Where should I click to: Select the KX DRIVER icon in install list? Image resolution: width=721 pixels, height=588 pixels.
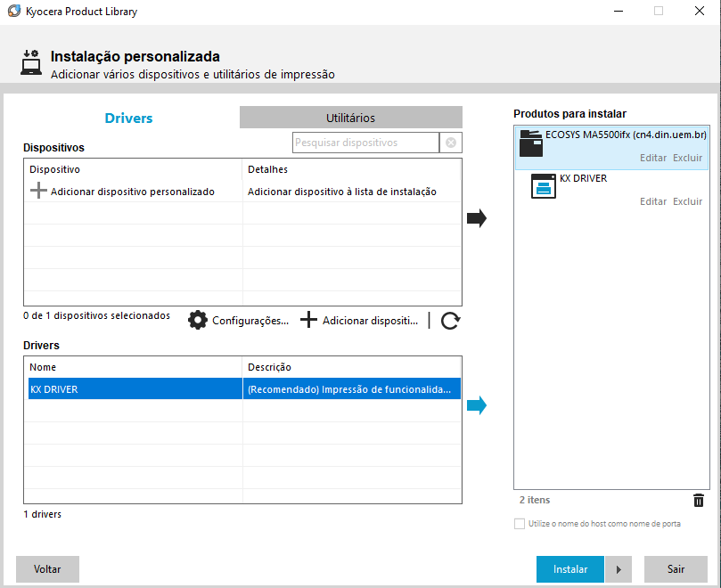point(543,187)
